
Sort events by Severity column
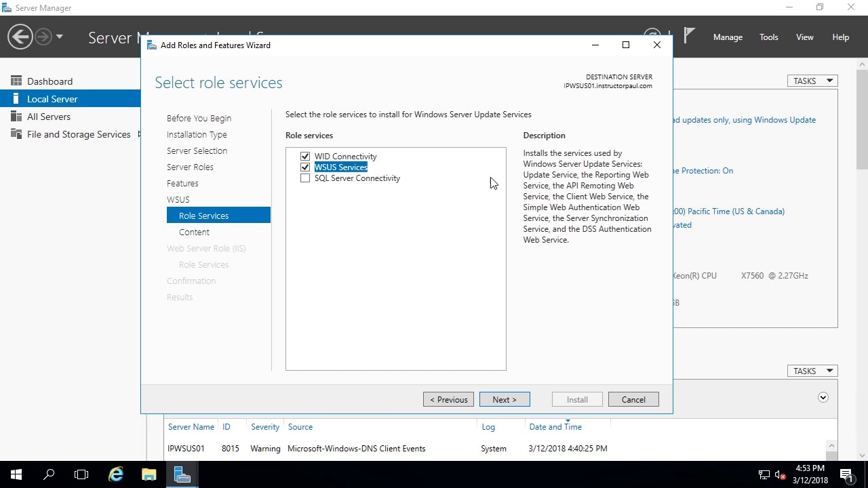(x=265, y=427)
